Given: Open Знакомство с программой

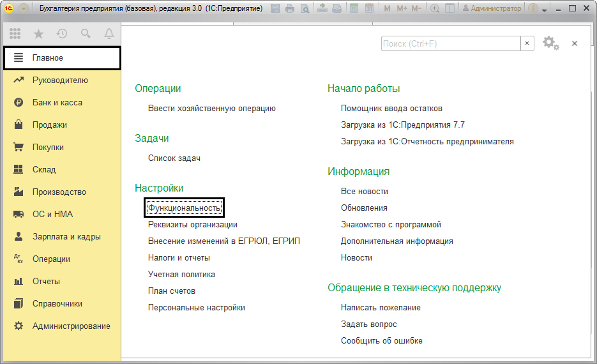Looking at the screenshot, I should pos(391,225).
